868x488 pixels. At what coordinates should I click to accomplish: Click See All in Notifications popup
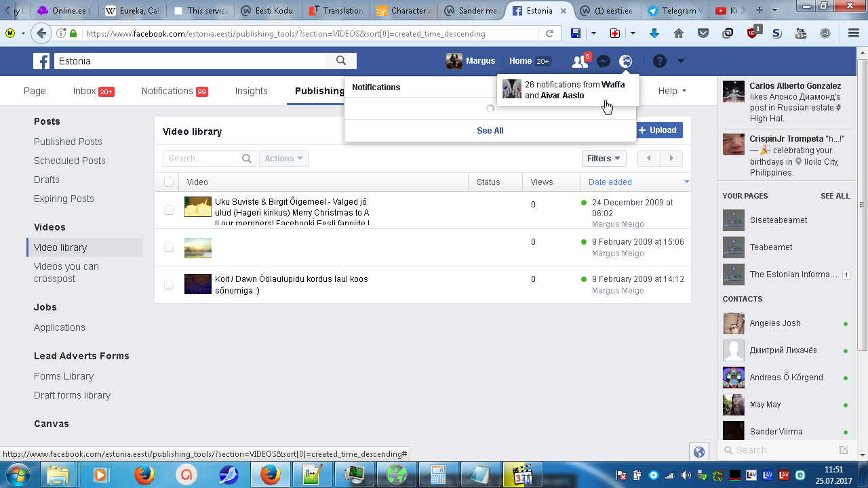490,131
